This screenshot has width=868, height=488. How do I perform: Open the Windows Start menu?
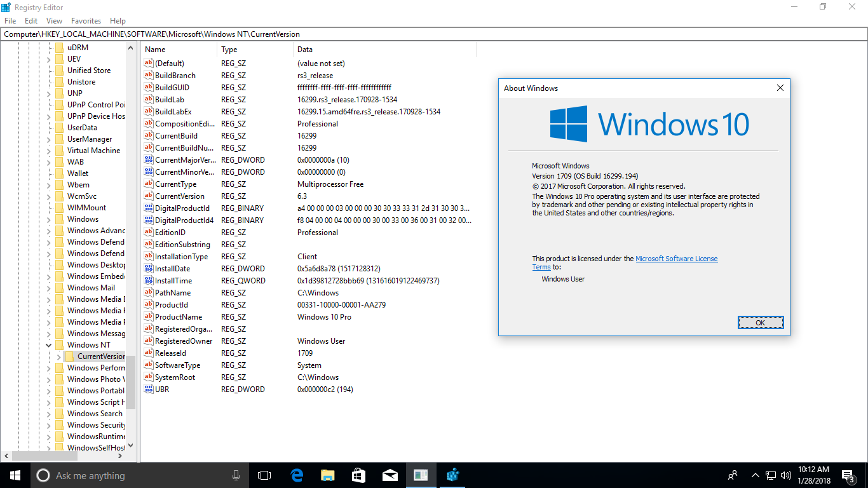pos(15,475)
